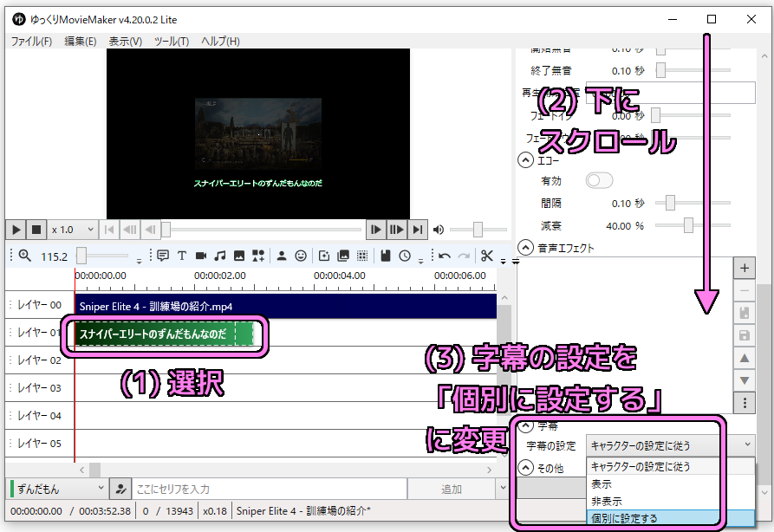The height and width of the screenshot is (532, 774).
Task: Click the clock icon in timeline toolbar
Action: [405, 256]
